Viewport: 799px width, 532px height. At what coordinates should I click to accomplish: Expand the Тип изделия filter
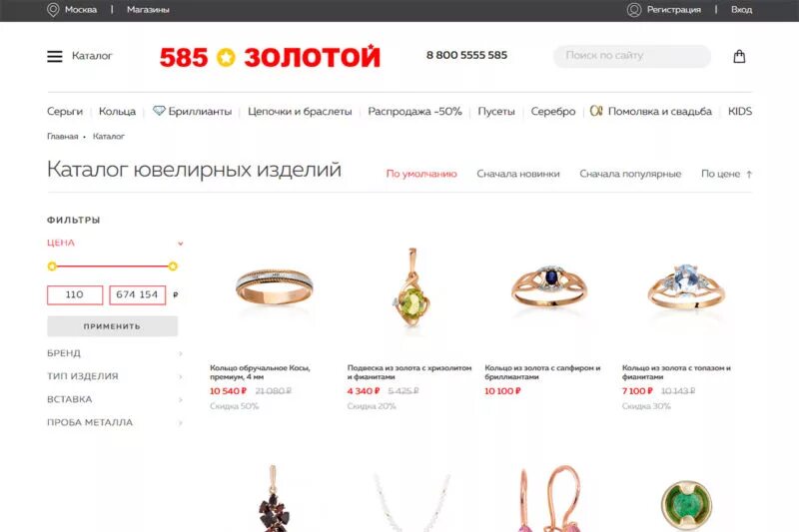click(181, 376)
